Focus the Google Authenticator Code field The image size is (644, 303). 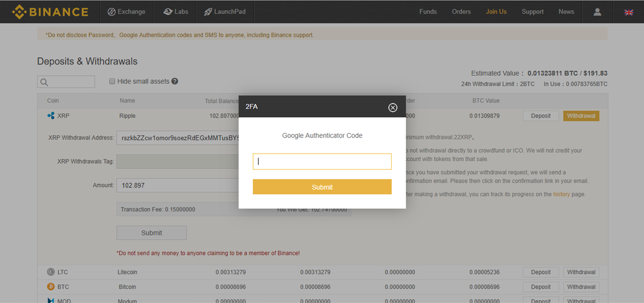click(x=322, y=161)
